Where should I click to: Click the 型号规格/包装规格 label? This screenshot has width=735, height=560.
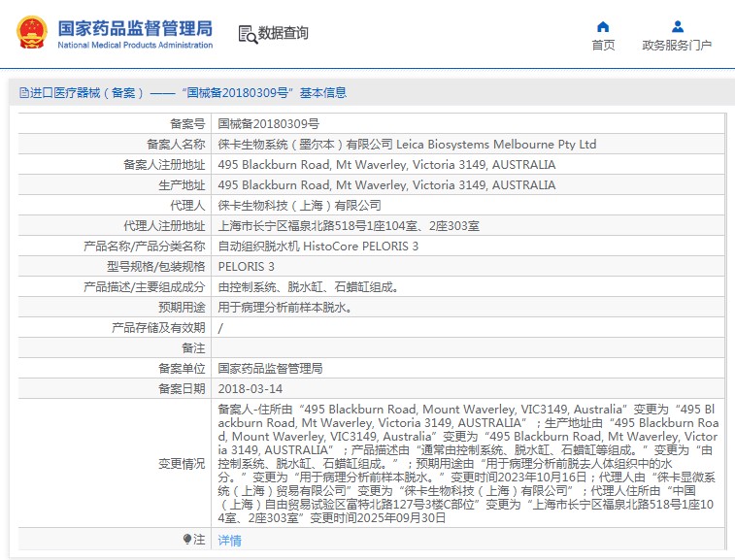coord(156,267)
